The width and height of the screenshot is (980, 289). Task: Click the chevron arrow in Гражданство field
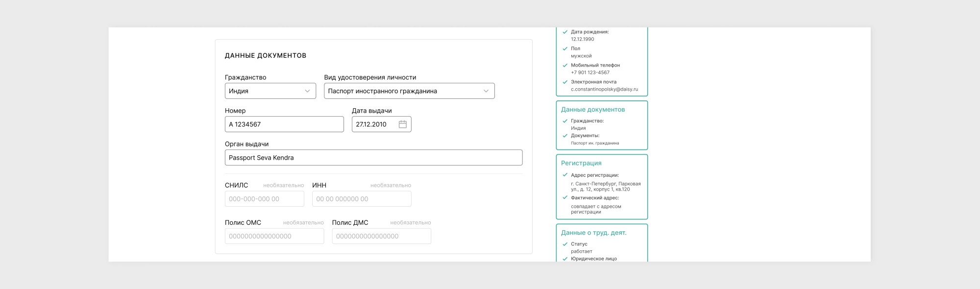pyautogui.click(x=307, y=91)
